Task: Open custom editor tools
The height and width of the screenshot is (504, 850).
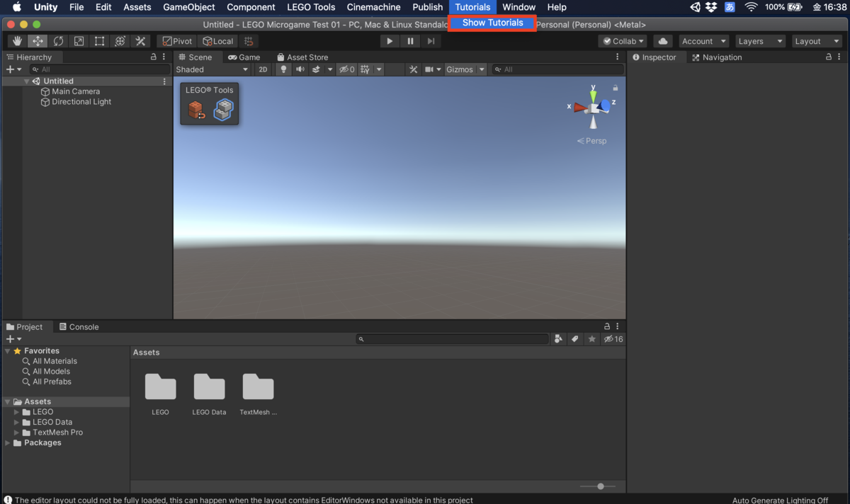Action: pyautogui.click(x=140, y=41)
